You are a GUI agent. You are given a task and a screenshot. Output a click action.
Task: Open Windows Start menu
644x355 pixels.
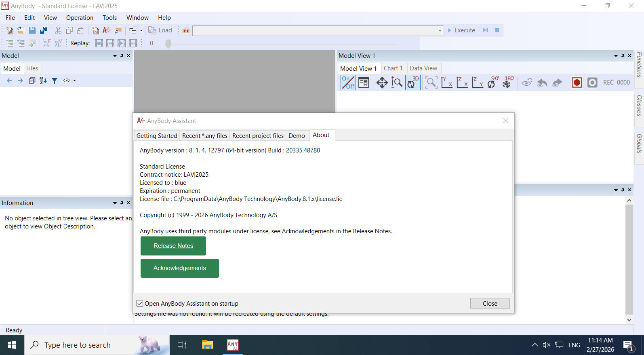tap(12, 345)
